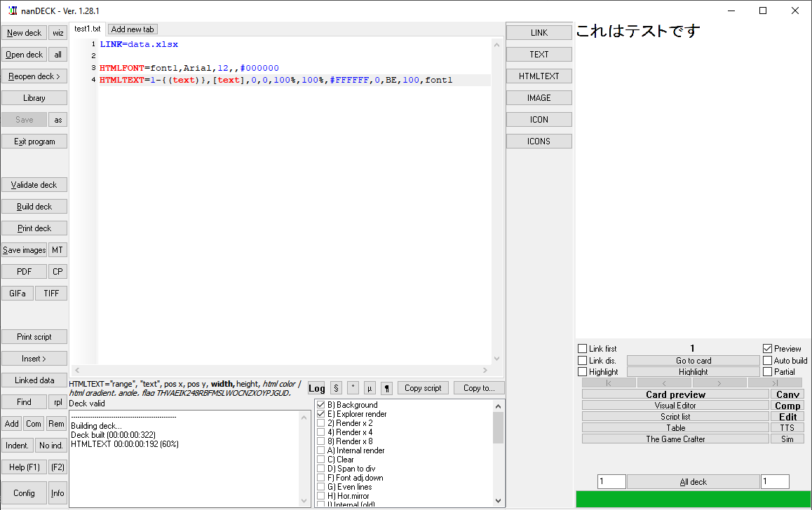Viewport: 812px width, 510px height.
Task: Open the Insert submenu
Action: tap(34, 359)
